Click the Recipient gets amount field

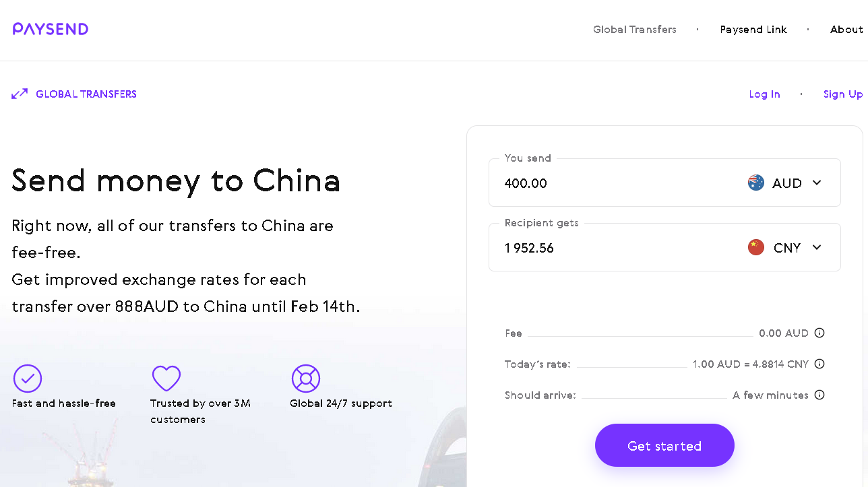607,249
